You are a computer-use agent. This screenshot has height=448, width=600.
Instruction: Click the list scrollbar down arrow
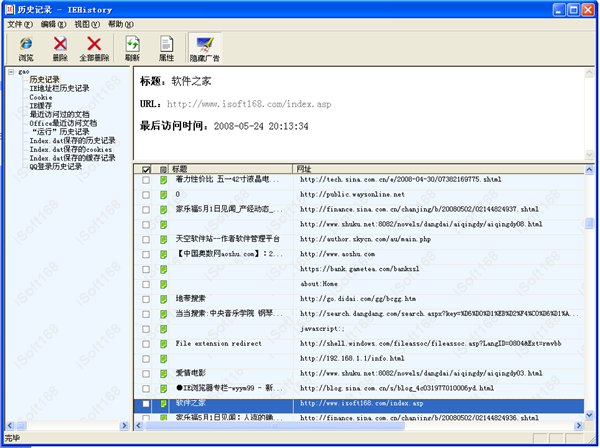[589, 415]
